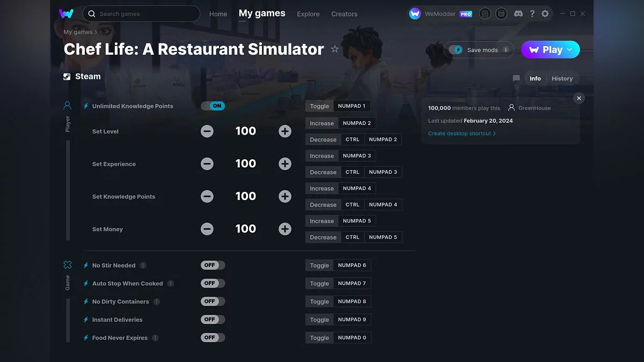Image resolution: width=644 pixels, height=362 pixels.
Task: Enable the Food Never Expires toggle
Action: (x=213, y=337)
